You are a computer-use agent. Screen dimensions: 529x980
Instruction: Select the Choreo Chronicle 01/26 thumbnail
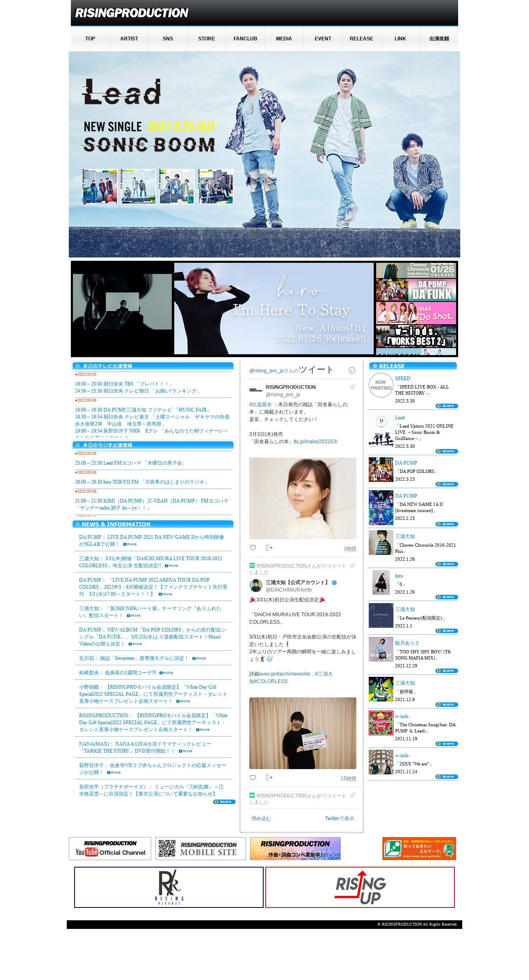click(416, 271)
